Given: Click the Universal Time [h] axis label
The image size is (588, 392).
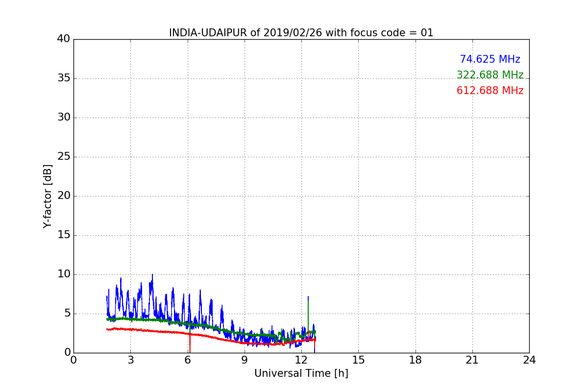Looking at the screenshot, I should [301, 373].
